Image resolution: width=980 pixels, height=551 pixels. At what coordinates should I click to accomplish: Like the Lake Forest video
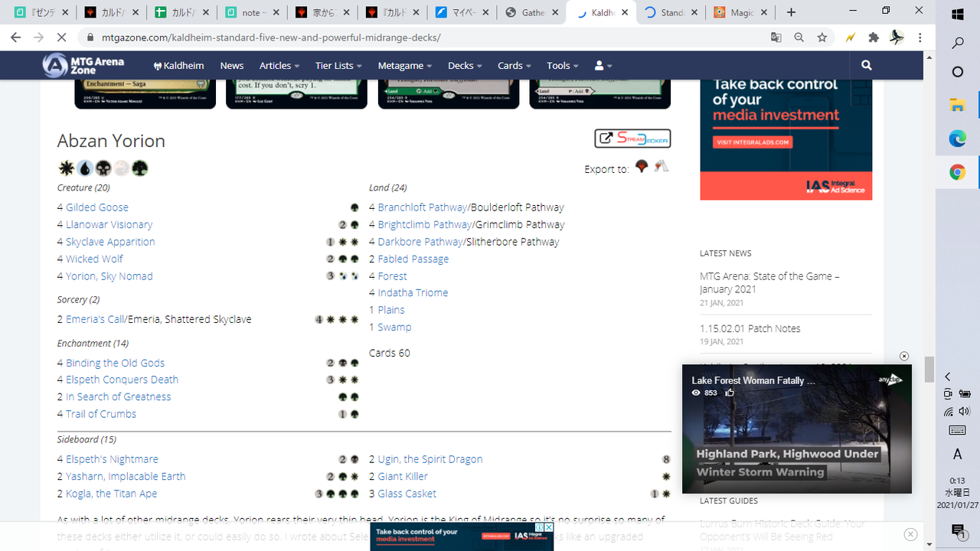tap(730, 393)
